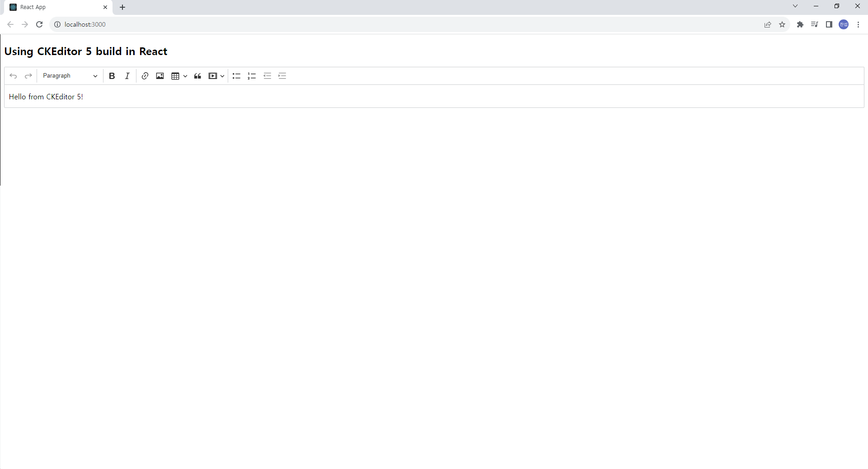This screenshot has height=469, width=868.
Task: Insert media using the media embed icon
Action: (x=213, y=76)
